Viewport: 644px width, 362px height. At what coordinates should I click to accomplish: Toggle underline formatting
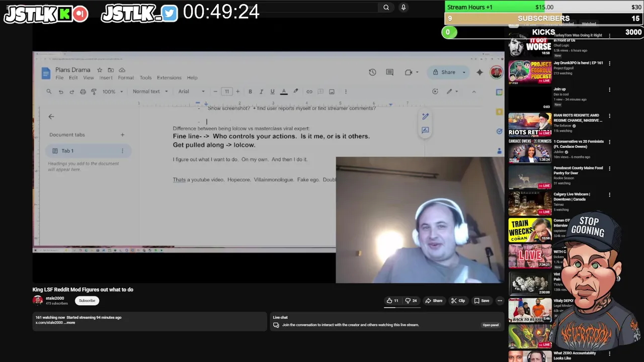(272, 92)
